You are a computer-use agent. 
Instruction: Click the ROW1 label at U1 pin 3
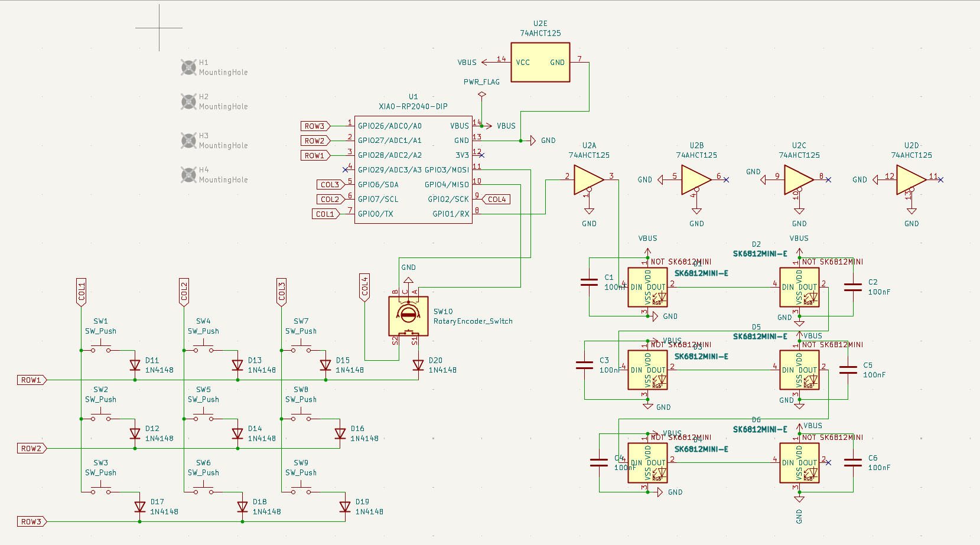(315, 155)
